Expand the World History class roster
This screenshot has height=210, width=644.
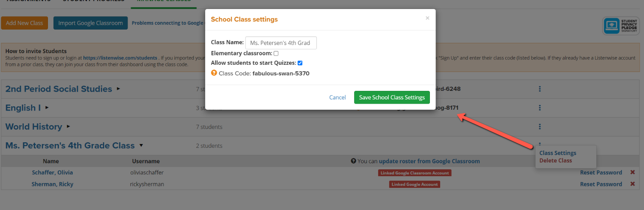pyautogui.click(x=69, y=126)
